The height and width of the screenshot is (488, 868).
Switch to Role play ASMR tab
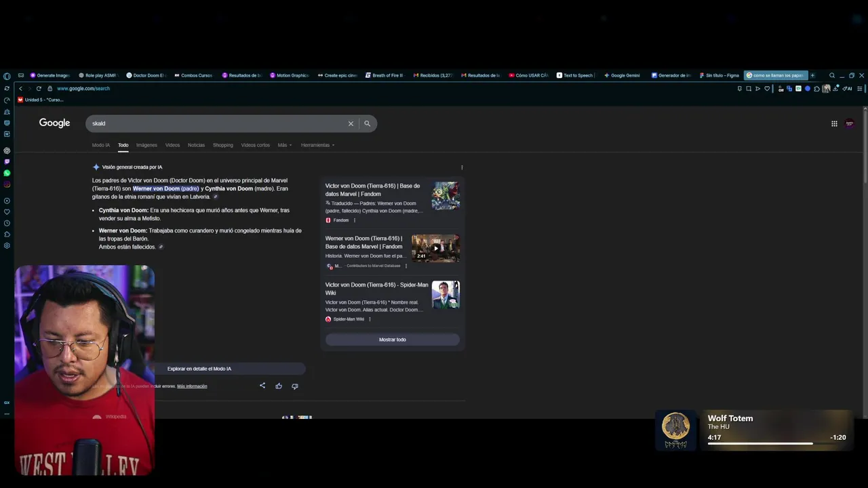[98, 75]
